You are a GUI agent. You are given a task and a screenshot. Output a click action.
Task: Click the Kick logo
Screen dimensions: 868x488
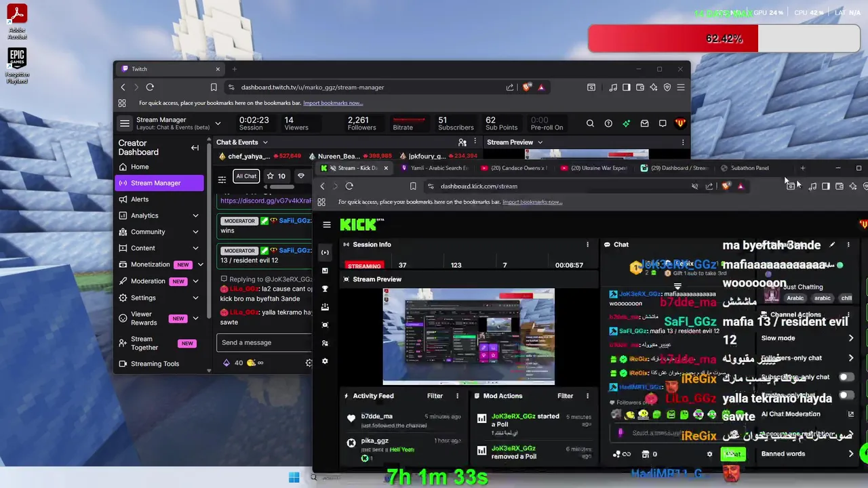(361, 224)
